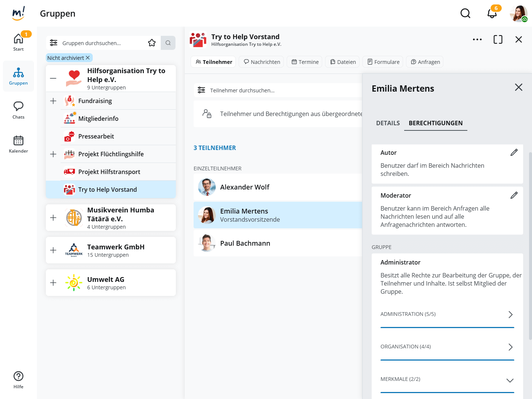Click the favorites star icon in group search
Viewport: 532px width, 399px height.
(x=152, y=43)
